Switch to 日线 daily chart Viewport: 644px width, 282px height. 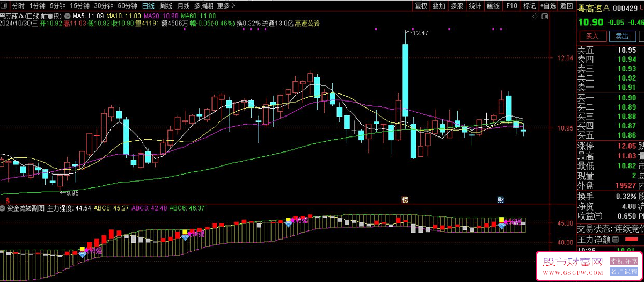click(148, 6)
